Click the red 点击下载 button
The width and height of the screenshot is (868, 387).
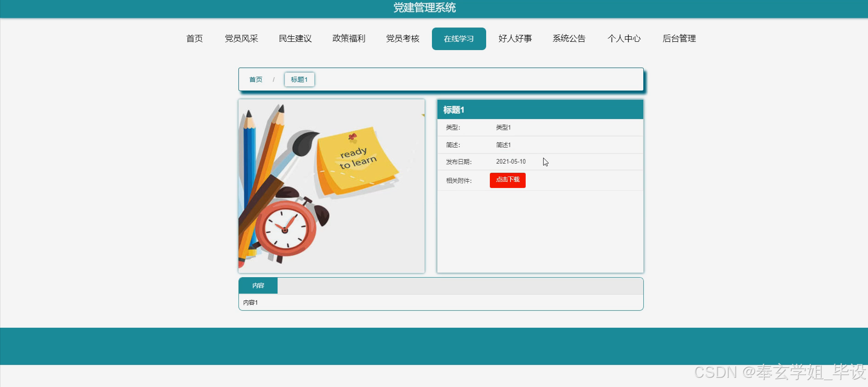(x=507, y=180)
